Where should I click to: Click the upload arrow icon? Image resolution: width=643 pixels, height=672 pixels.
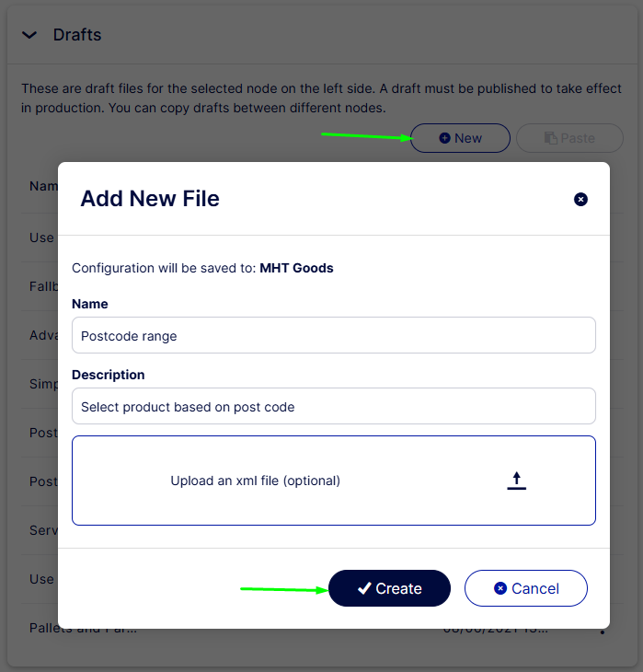click(x=516, y=481)
